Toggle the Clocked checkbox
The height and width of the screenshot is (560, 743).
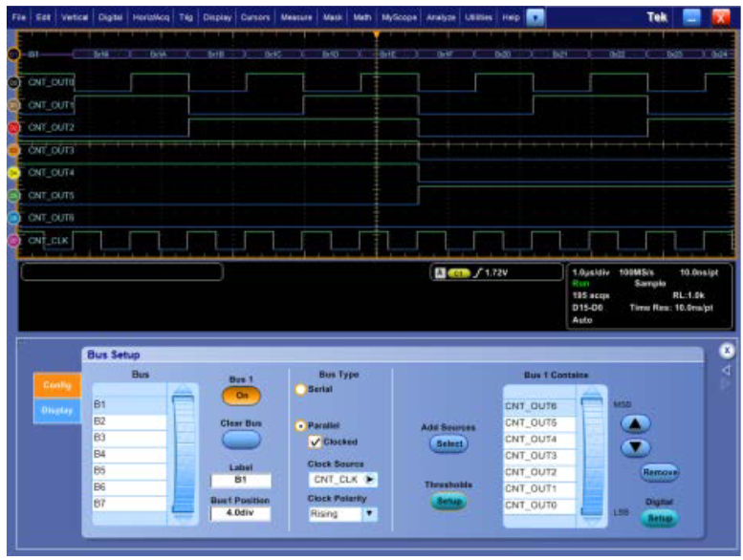tap(315, 442)
